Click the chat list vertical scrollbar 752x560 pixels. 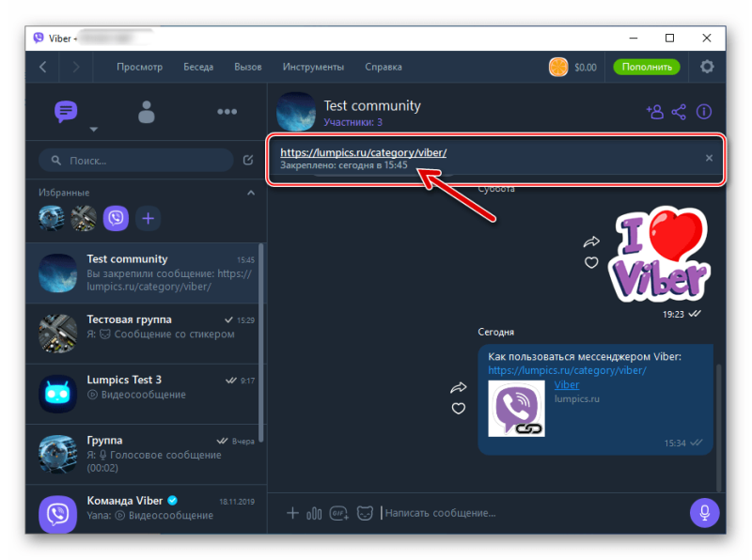tap(261, 343)
